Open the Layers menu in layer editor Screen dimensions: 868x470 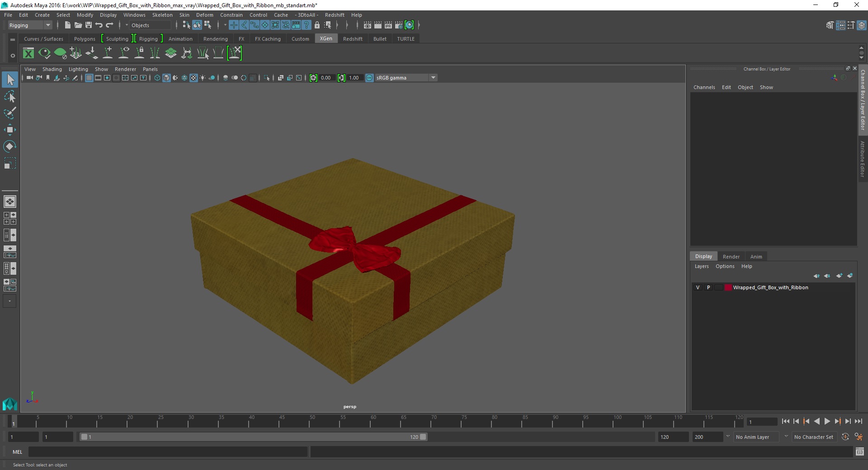click(x=702, y=266)
